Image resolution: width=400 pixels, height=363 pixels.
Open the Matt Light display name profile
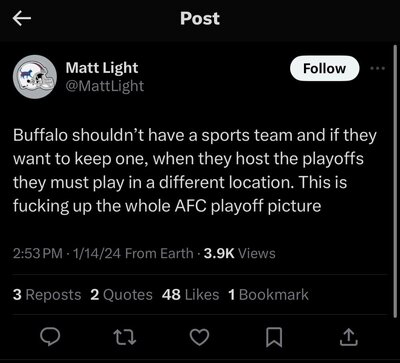(102, 68)
